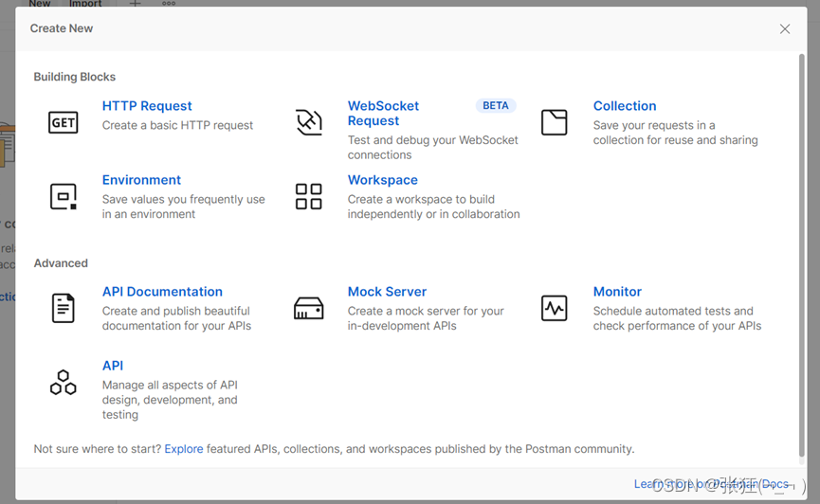Click the 'Schedule automated tests' description
Screen dimensions: 820x504
point(677,318)
